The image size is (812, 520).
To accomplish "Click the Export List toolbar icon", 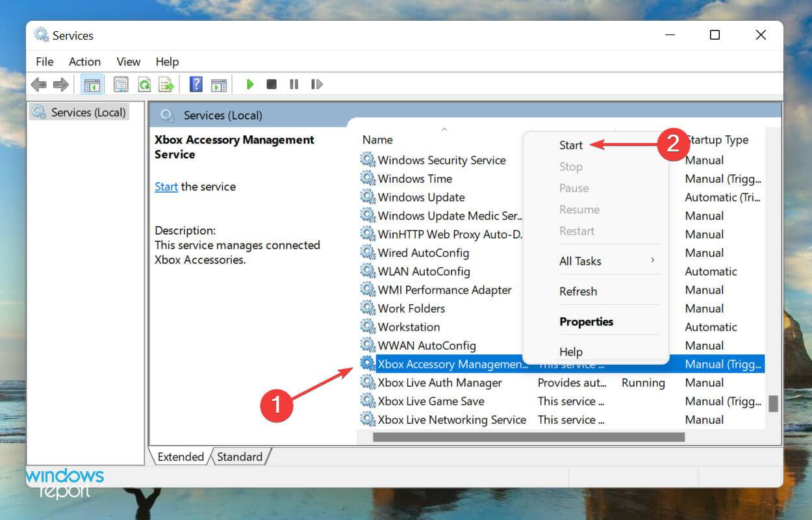I will 167,84.
